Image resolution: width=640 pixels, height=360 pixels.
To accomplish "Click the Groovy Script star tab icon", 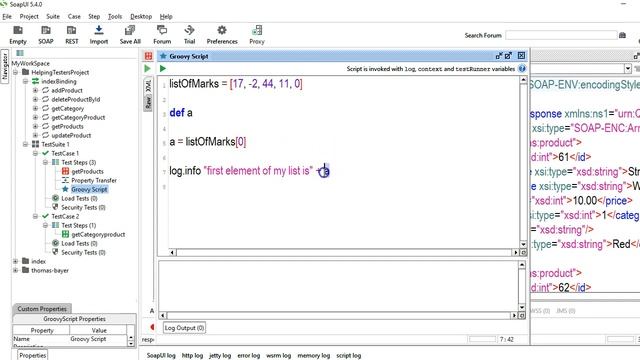I will (x=163, y=56).
